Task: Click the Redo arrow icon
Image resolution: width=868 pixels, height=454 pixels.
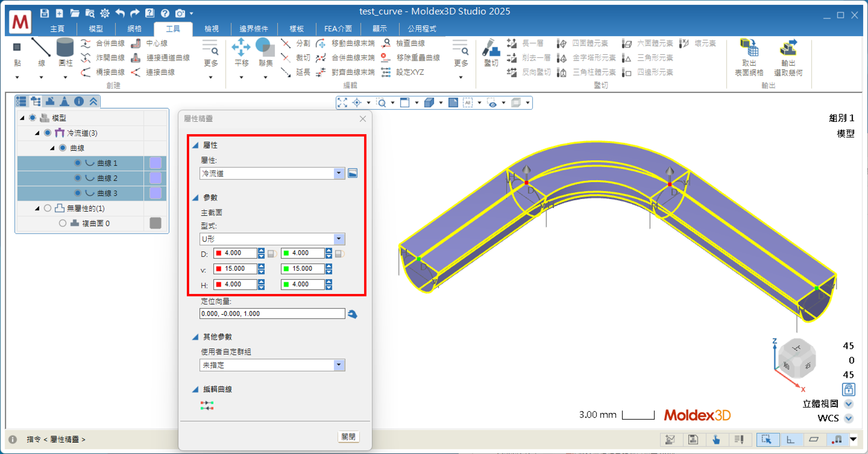Action: pyautogui.click(x=134, y=13)
